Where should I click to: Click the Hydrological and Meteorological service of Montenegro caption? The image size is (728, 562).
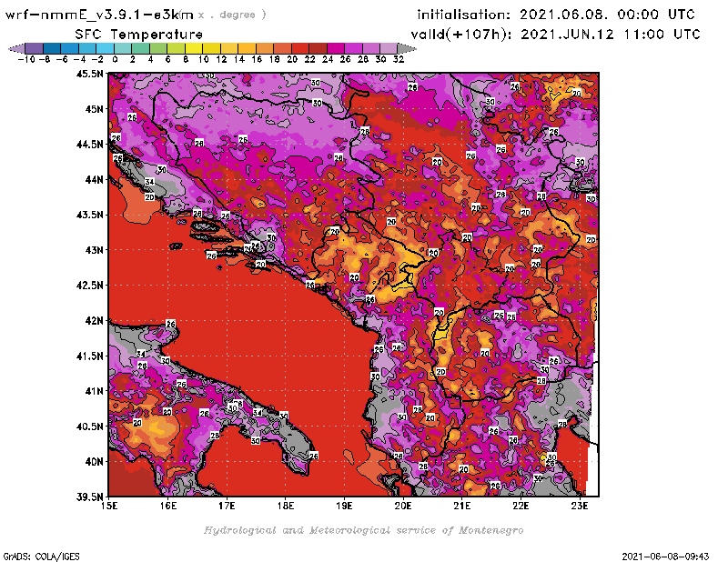[x=363, y=530]
